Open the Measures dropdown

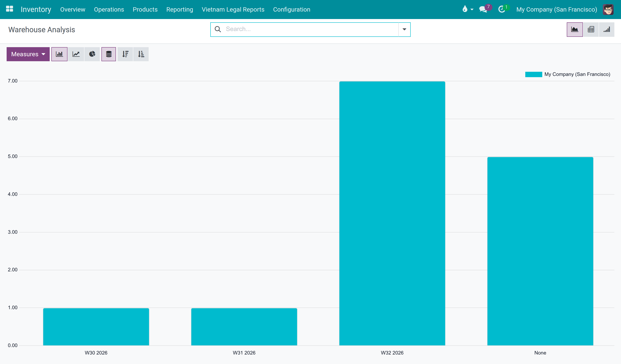(28, 54)
